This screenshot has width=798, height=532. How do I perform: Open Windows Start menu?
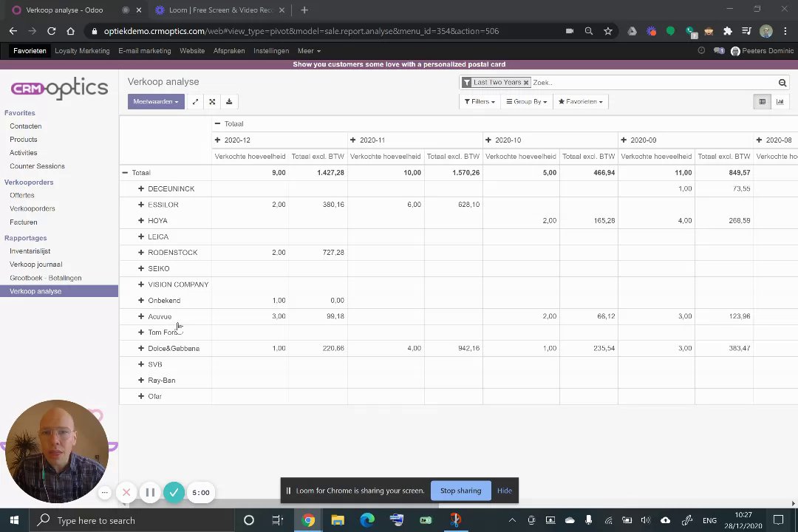pos(14,519)
